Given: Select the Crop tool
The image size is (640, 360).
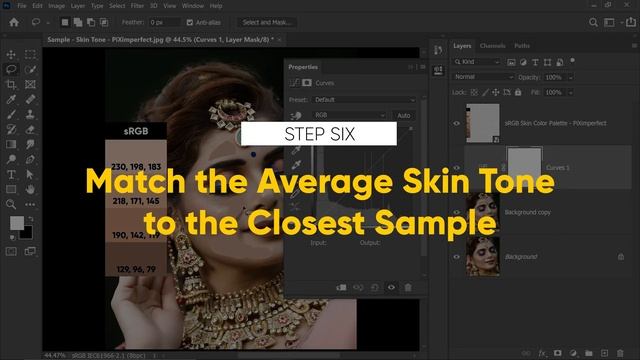Looking at the screenshot, I should pyautogui.click(x=11, y=84).
